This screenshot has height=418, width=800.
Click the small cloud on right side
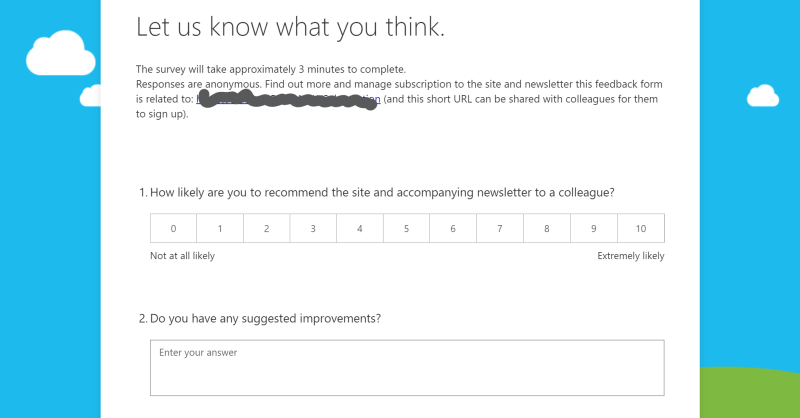(763, 96)
